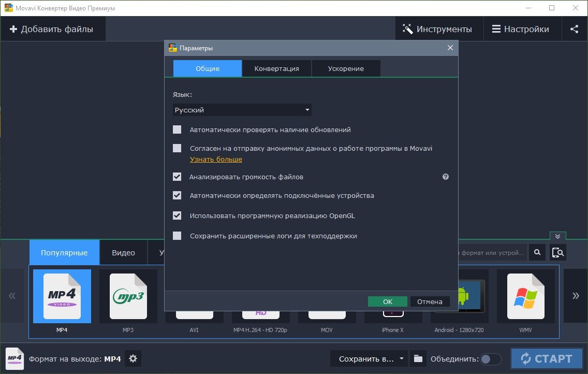The width and height of the screenshot is (588, 374).
Task: Open output format settings gear icon
Action: pos(133,358)
